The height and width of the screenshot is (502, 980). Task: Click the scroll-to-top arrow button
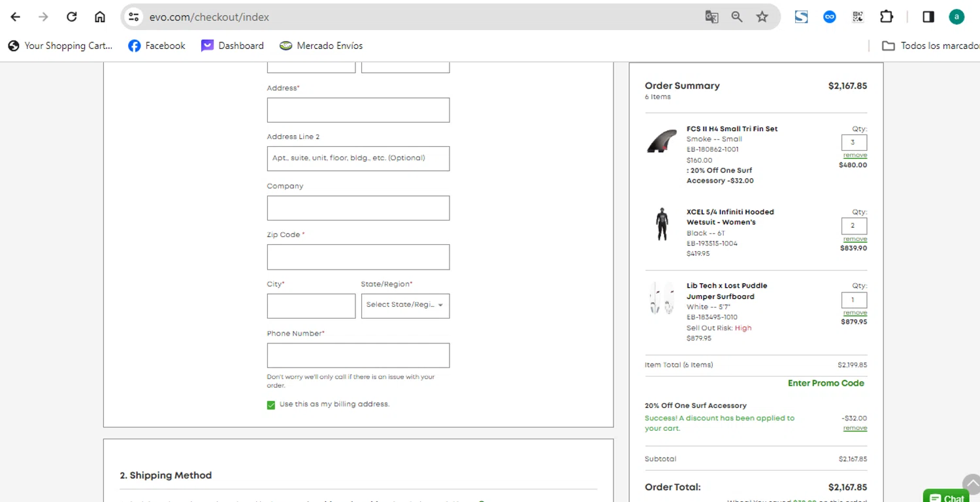pos(973,484)
